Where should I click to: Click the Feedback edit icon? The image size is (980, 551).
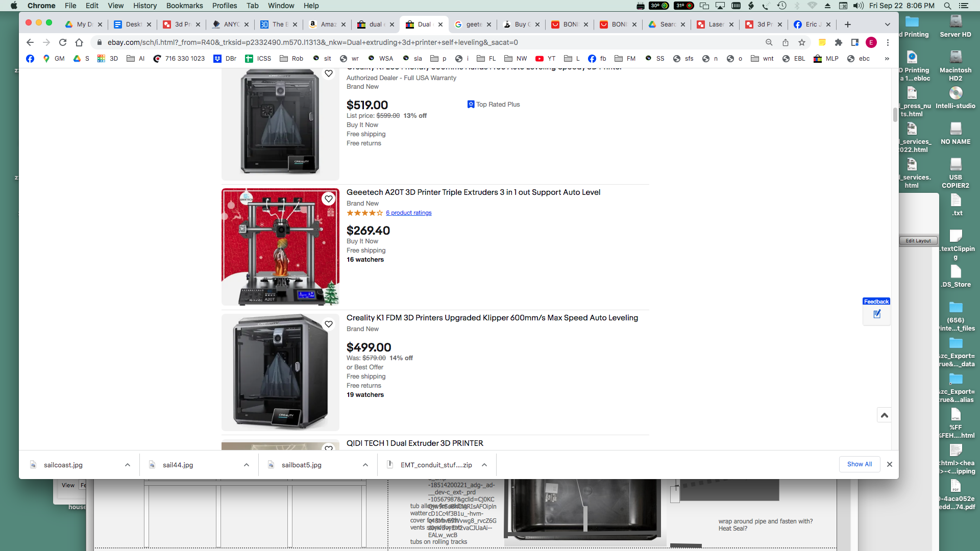click(x=876, y=314)
